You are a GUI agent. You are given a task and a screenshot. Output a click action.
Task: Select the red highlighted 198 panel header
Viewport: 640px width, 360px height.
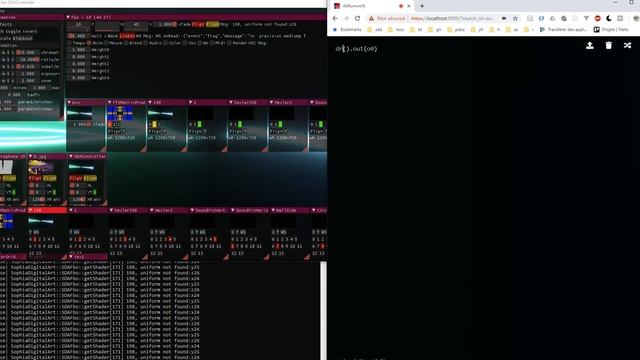[47, 210]
